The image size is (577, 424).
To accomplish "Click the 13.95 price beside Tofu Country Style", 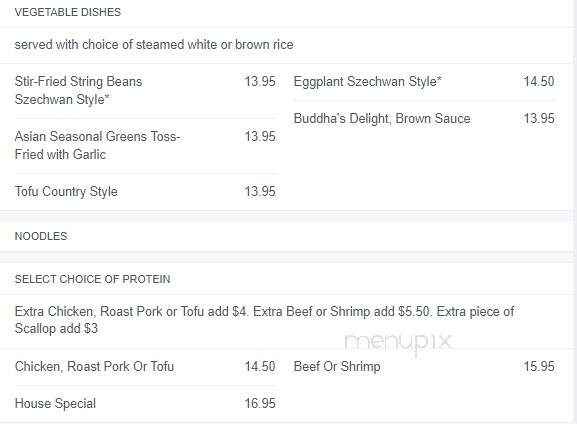I will pyautogui.click(x=260, y=191).
